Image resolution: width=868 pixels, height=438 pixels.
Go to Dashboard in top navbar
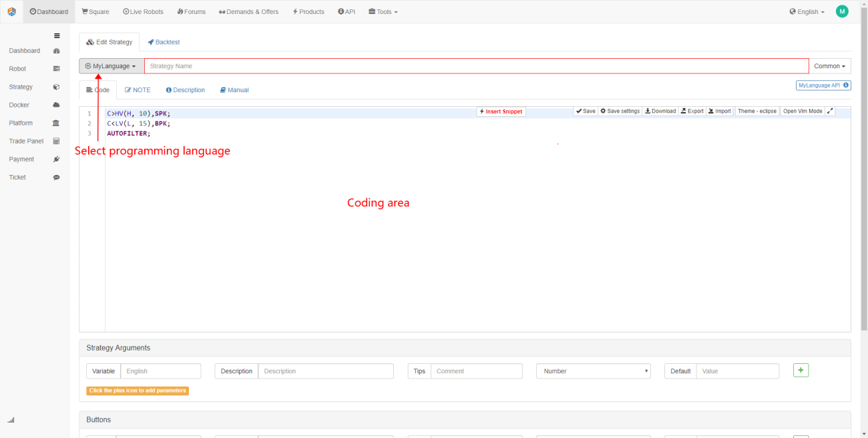click(49, 11)
